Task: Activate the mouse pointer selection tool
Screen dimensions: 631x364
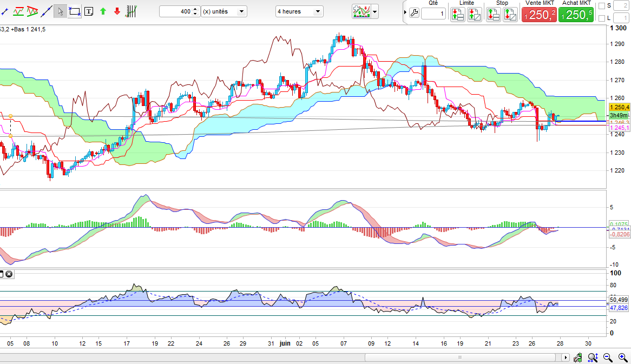Action: (x=61, y=11)
